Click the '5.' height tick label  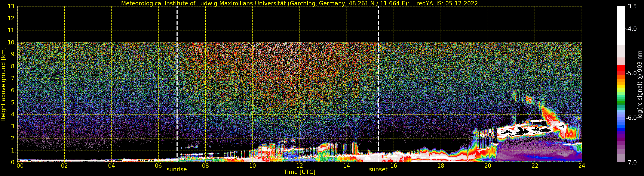[x=13, y=102]
